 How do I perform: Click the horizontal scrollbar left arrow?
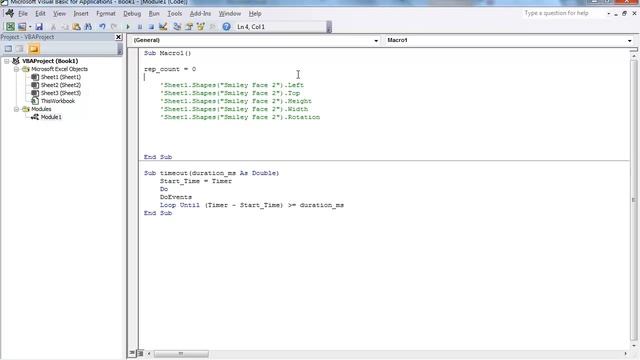(x=149, y=353)
